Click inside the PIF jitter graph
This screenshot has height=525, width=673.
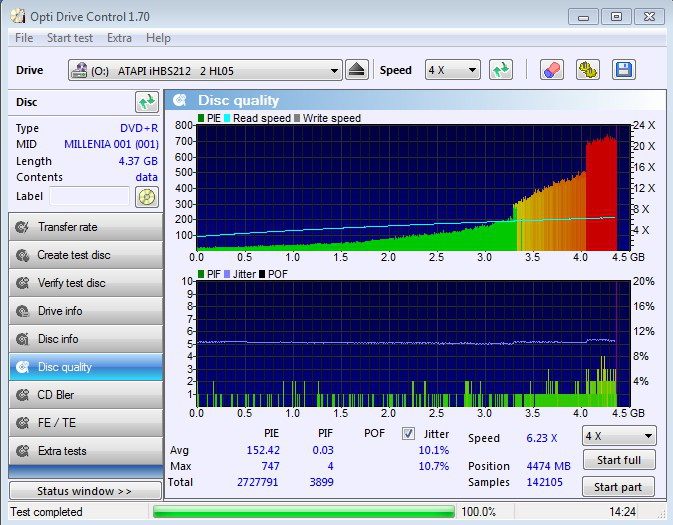pyautogui.click(x=413, y=344)
